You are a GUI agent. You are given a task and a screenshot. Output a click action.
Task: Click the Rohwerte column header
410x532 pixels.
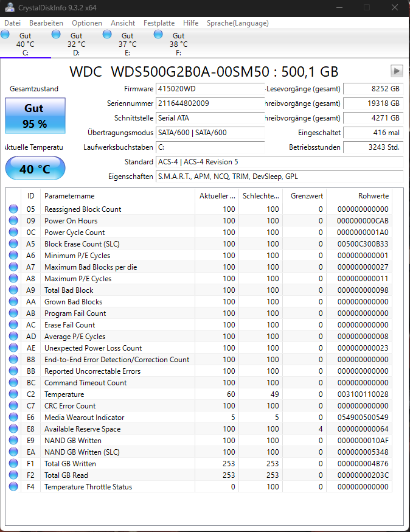359,196
